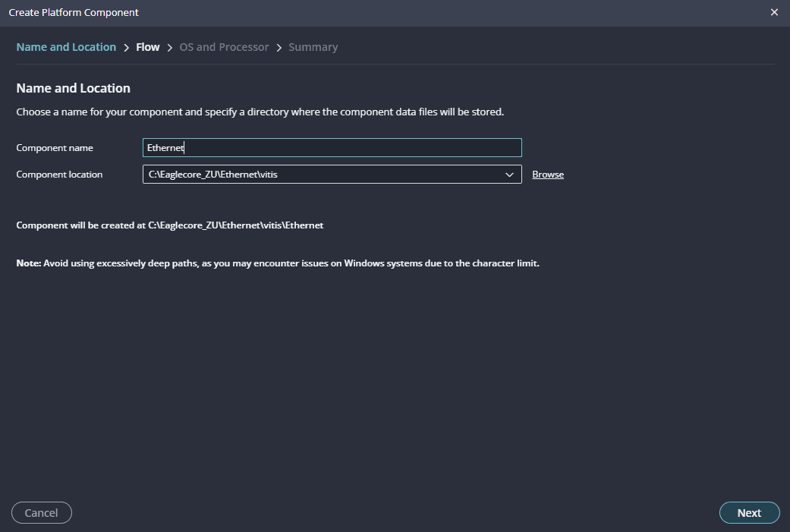
Task: Focus the Component name text field
Action: [332, 148]
